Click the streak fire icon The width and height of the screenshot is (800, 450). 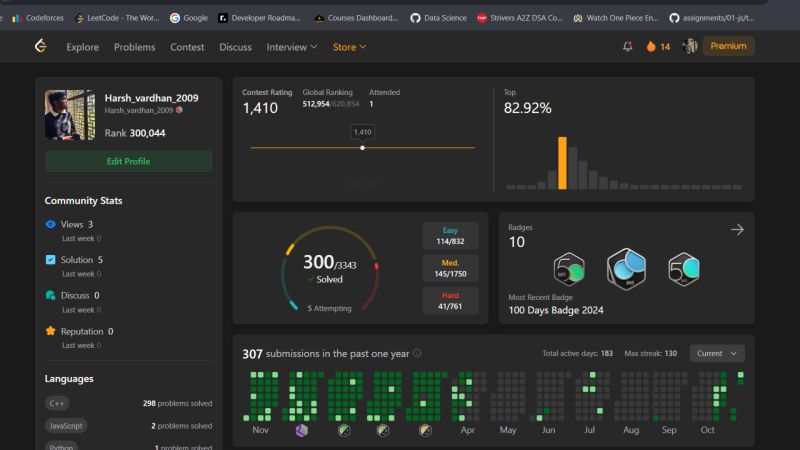(651, 47)
